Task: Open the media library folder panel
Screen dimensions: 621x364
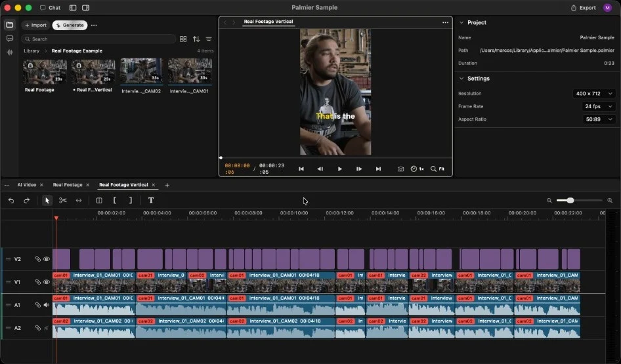Action: click(x=9, y=25)
